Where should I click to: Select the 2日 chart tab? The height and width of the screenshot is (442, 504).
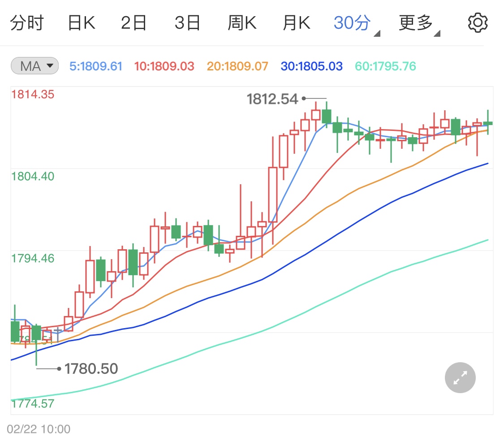[134, 23]
